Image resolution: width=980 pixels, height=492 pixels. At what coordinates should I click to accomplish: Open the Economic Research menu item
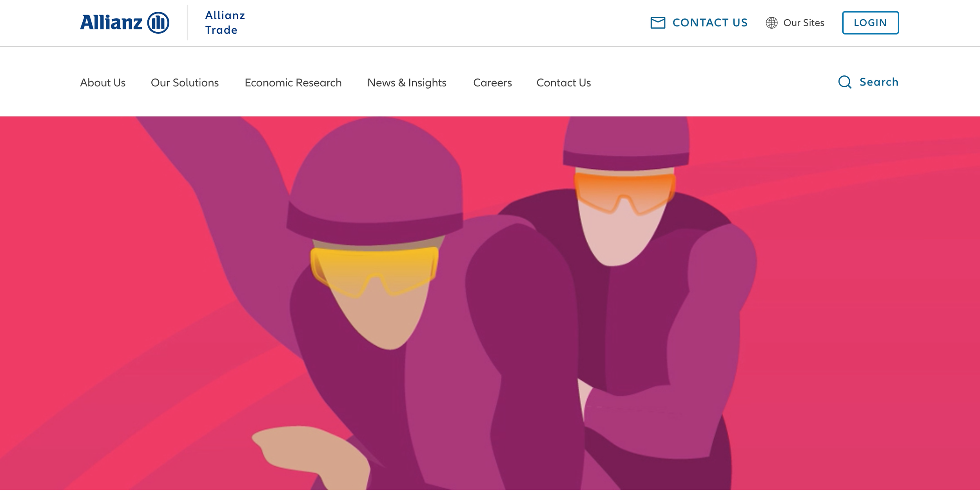(293, 83)
